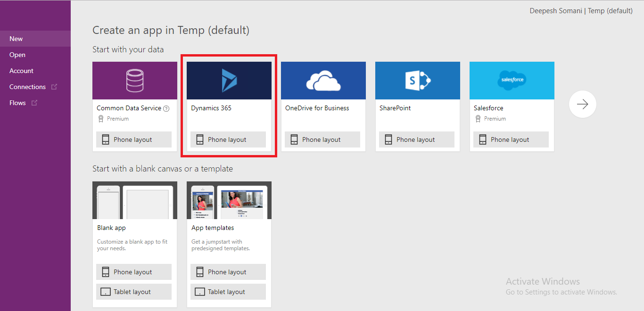The image size is (644, 311).
Task: Click the Premium badge under Salesforce
Action: tap(490, 119)
